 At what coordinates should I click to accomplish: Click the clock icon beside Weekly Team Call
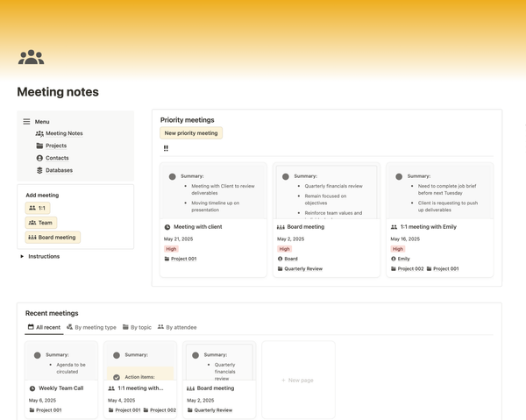pyautogui.click(x=32, y=388)
